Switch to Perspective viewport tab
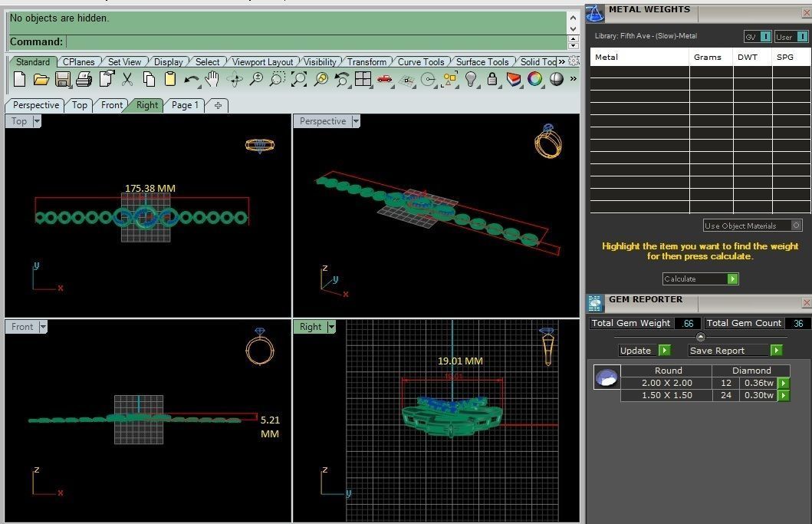This screenshot has width=812, height=524. [x=36, y=105]
